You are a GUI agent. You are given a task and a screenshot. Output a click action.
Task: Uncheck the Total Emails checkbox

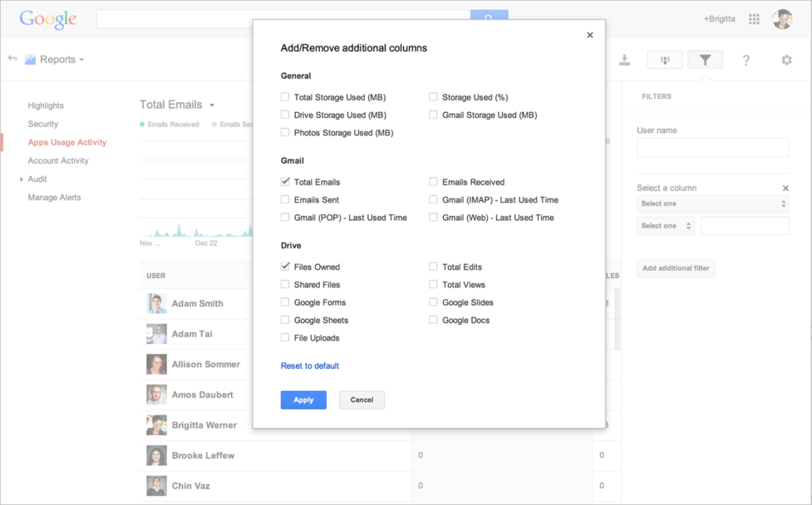[x=286, y=182]
